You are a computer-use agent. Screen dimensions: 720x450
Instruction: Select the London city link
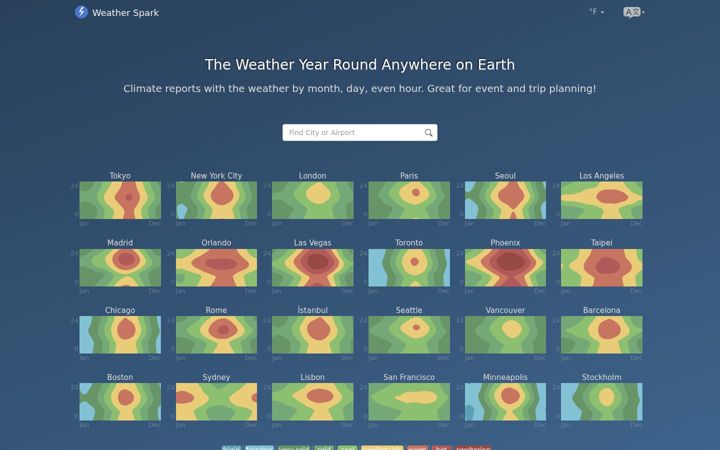[x=313, y=176]
